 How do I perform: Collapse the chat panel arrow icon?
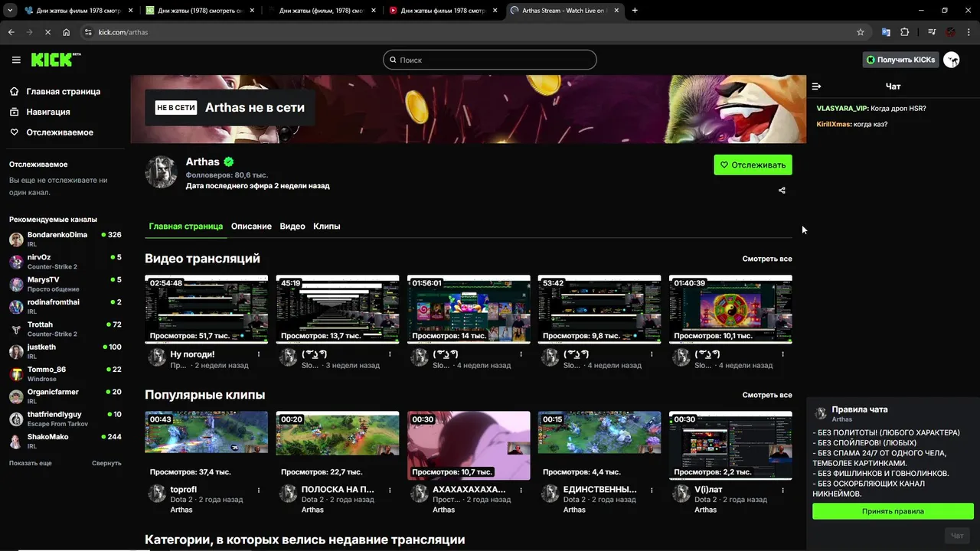(x=816, y=86)
